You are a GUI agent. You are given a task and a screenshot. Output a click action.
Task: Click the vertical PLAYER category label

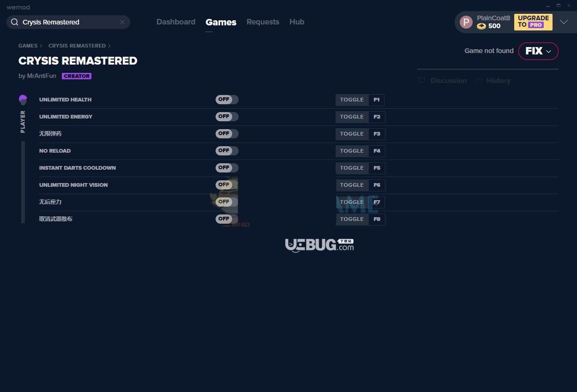point(23,122)
